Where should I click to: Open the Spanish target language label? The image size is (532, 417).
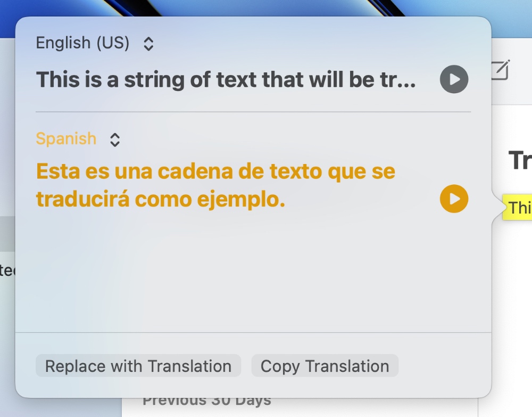tap(66, 139)
